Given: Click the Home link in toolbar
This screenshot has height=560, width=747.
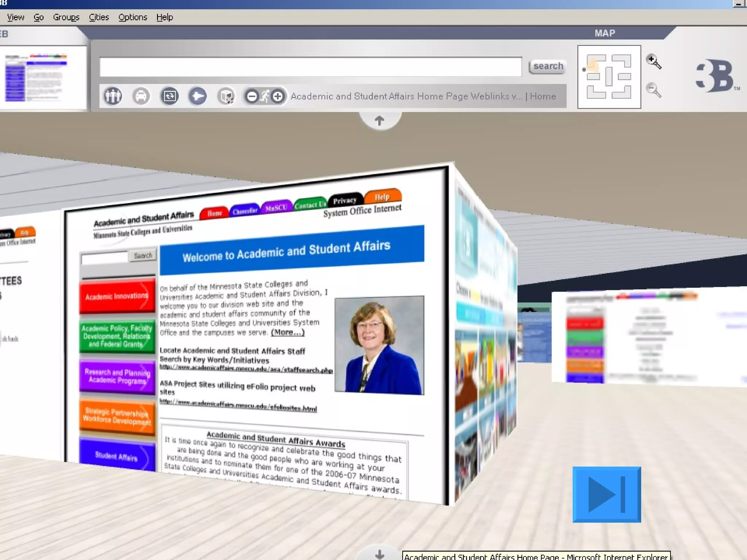Looking at the screenshot, I should click(x=543, y=96).
